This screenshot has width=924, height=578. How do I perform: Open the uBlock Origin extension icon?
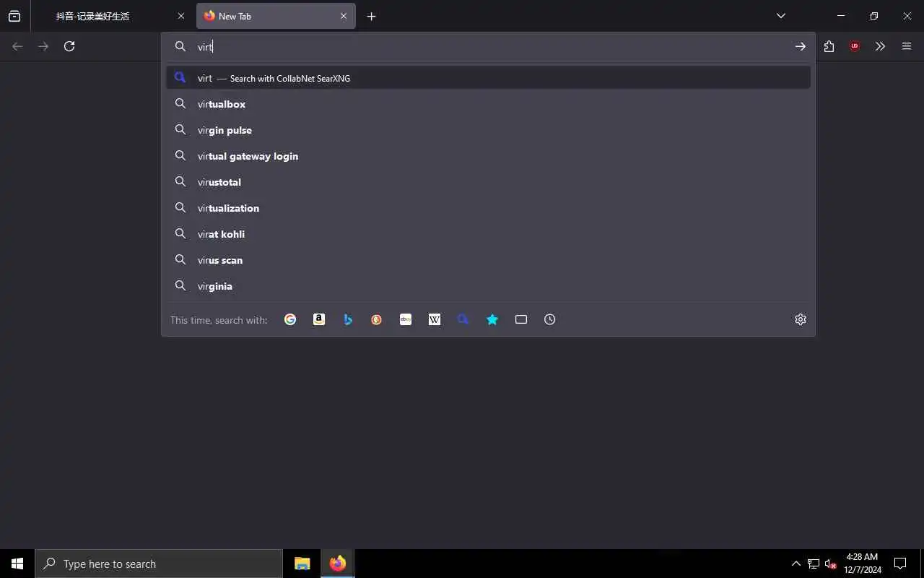coord(855,46)
